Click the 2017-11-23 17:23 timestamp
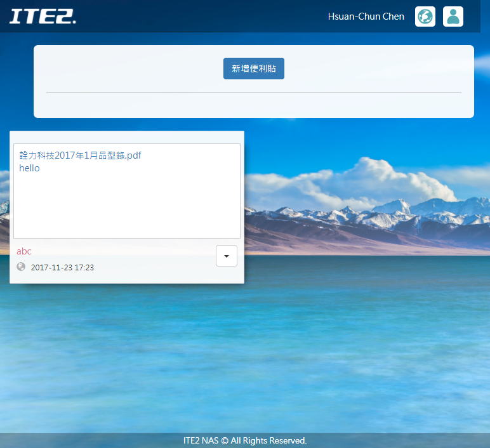The height and width of the screenshot is (448, 490). coord(62,267)
